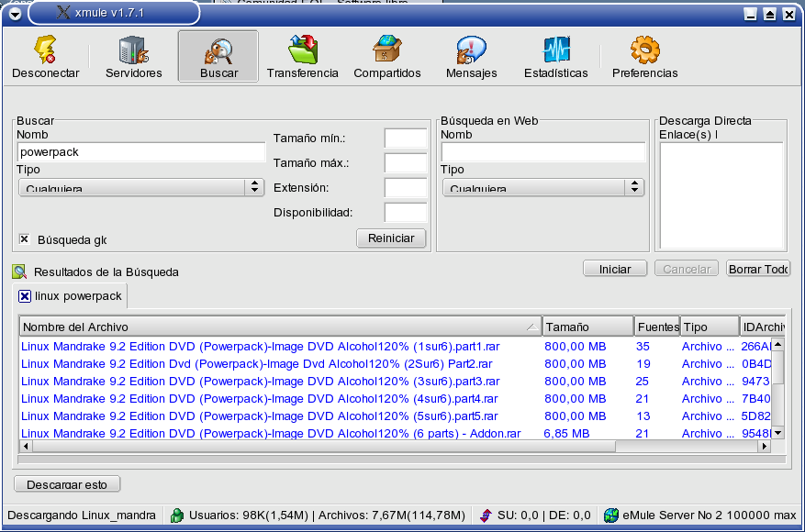Open the window menu arrow in title bar
The image size is (805, 532).
coord(15,14)
